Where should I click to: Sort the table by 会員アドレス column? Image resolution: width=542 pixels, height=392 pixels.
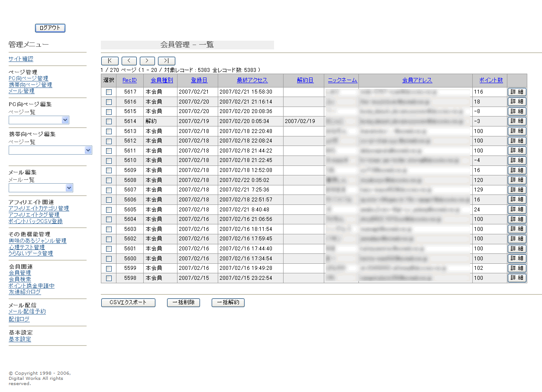417,80
